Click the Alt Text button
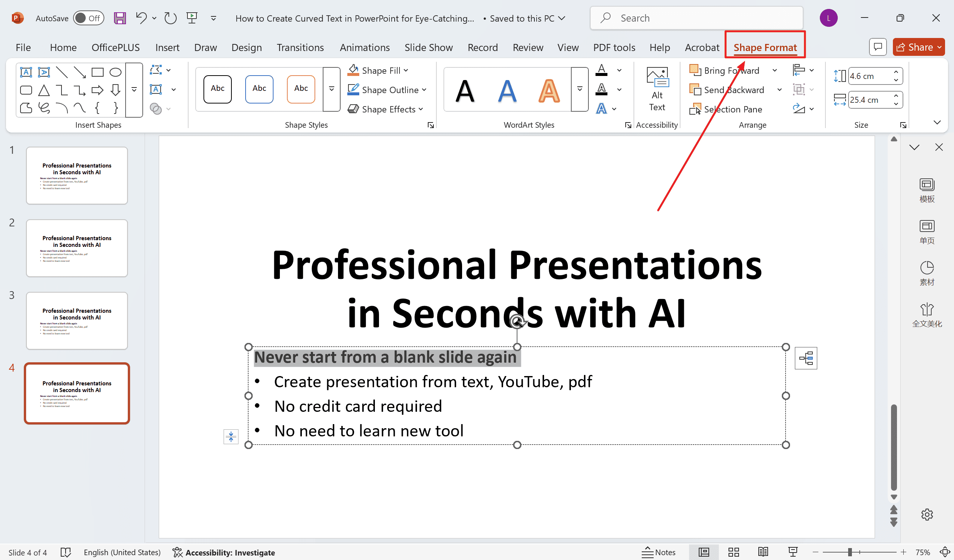This screenshot has width=954, height=560. [x=657, y=89]
